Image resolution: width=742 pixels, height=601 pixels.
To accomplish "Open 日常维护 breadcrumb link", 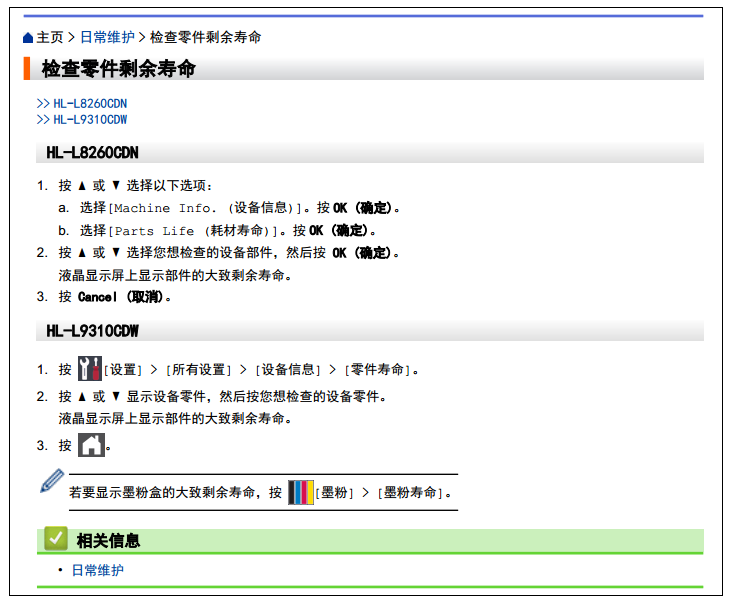I will [107, 37].
